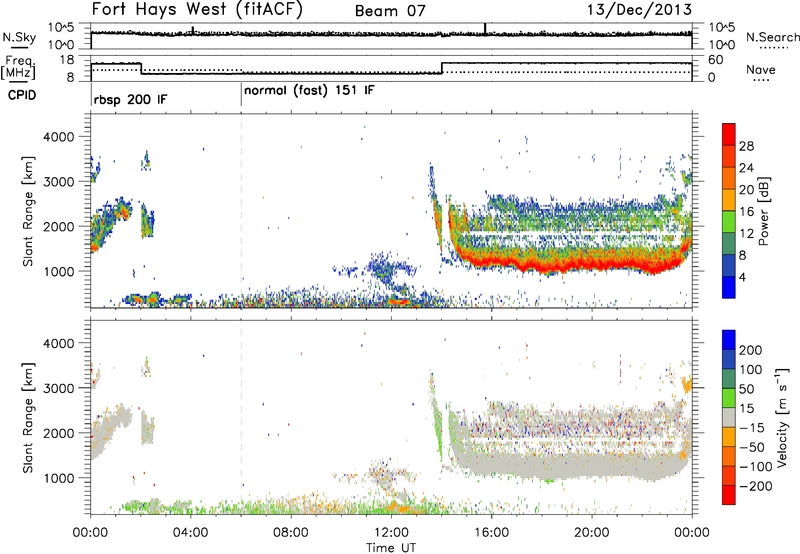Click the Velocity color bar value '-200'
Viewport: 800px width, 554px height.
756,486
